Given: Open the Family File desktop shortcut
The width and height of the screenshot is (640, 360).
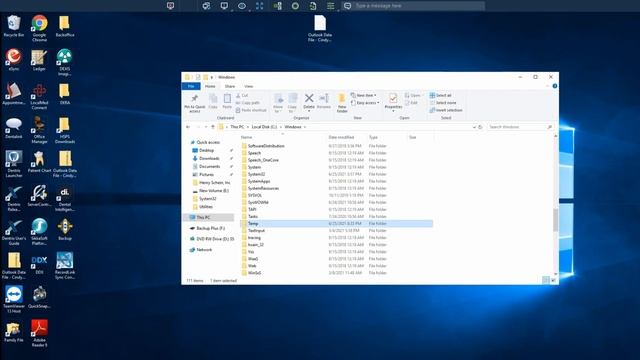Looking at the screenshot, I should click(13, 331).
